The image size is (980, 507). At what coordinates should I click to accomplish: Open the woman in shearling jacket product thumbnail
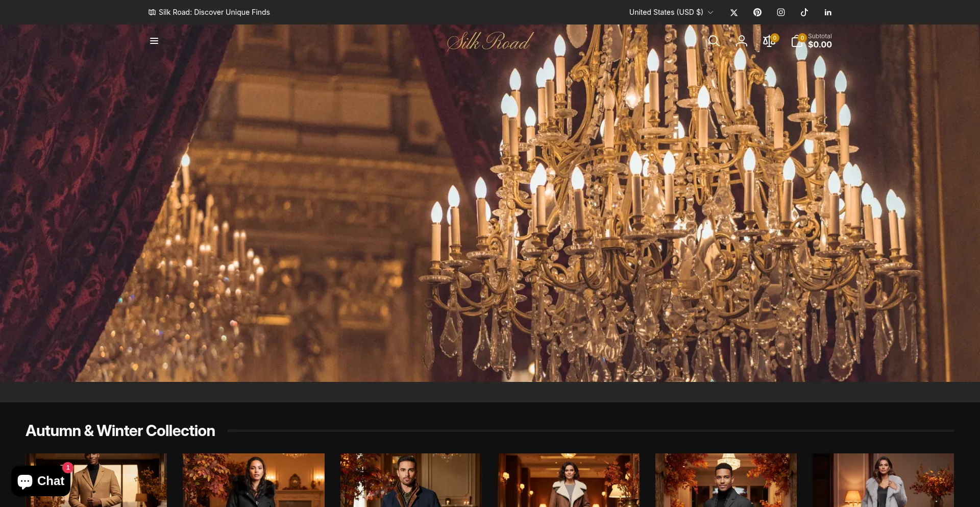click(569, 480)
